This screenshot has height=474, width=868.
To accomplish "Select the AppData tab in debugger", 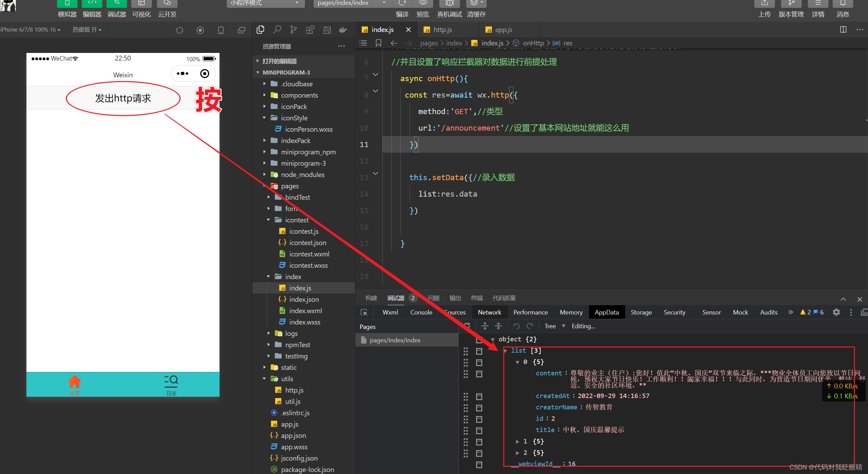I will tap(607, 312).
